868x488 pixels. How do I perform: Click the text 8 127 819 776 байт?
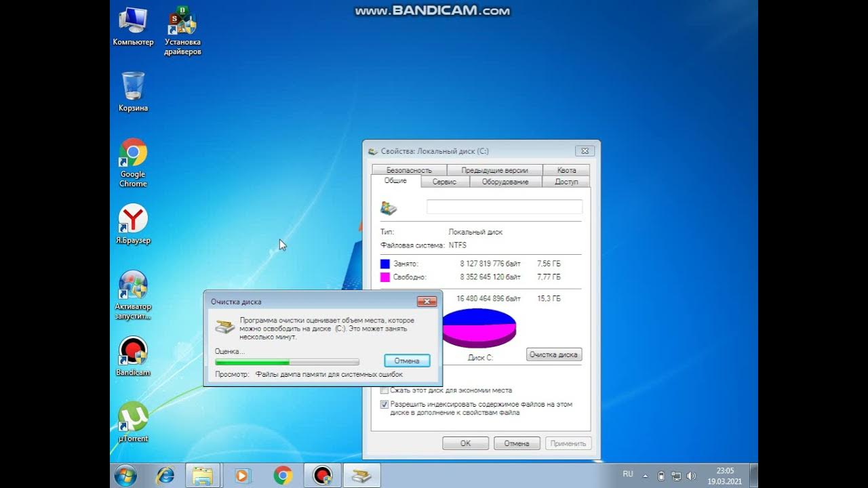[x=489, y=264]
